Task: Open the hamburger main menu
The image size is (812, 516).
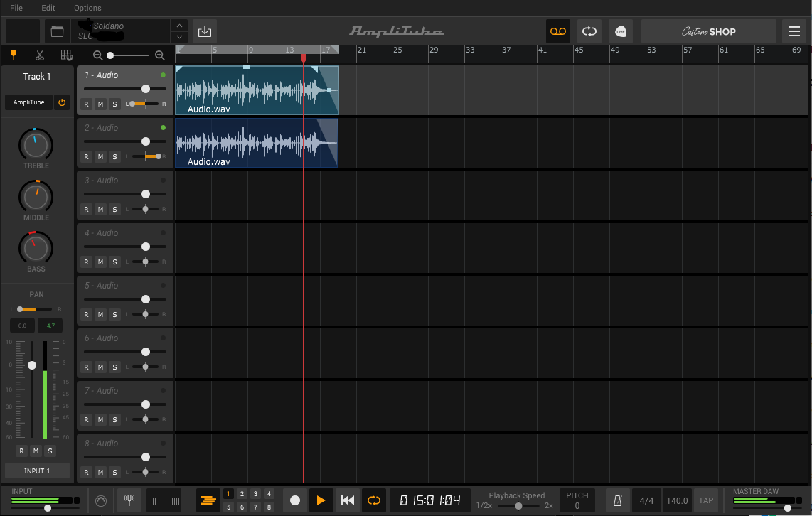Action: coord(794,31)
